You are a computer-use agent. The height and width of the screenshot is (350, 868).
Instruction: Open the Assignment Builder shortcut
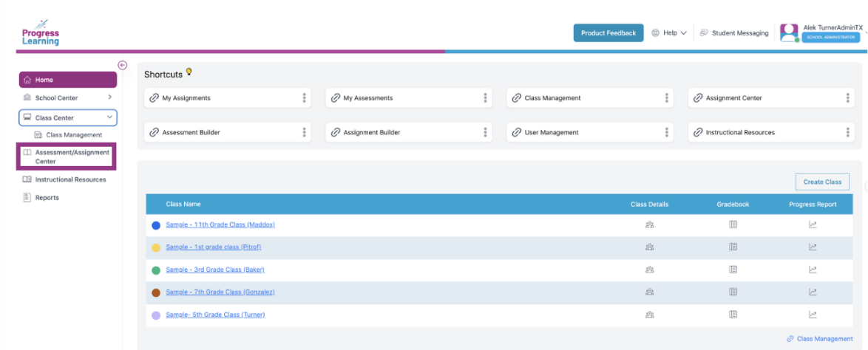pyautogui.click(x=409, y=132)
